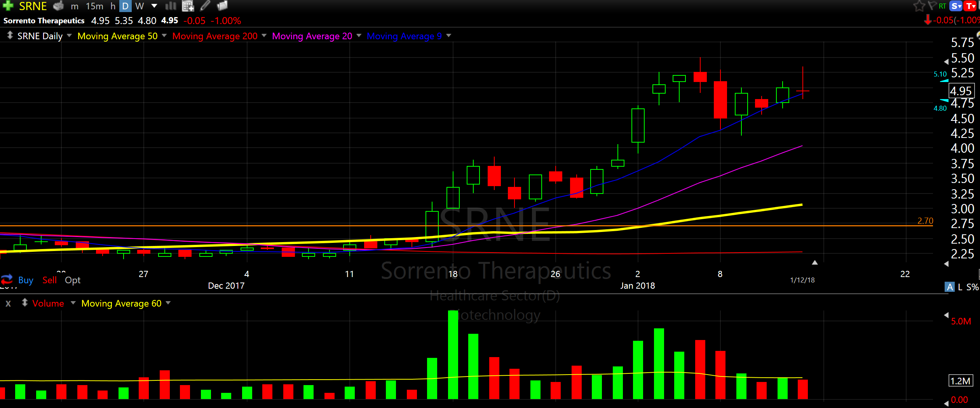Click the Opt options link

(x=73, y=280)
